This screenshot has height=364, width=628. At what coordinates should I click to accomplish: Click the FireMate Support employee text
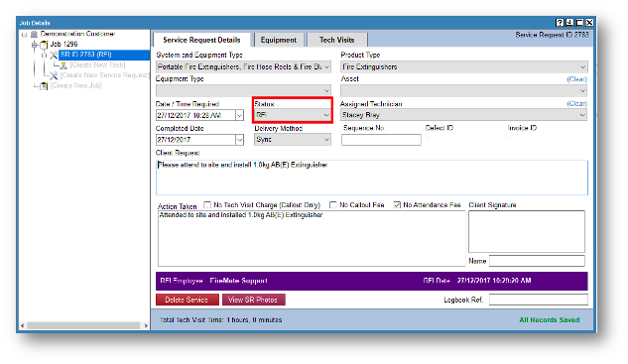click(238, 281)
